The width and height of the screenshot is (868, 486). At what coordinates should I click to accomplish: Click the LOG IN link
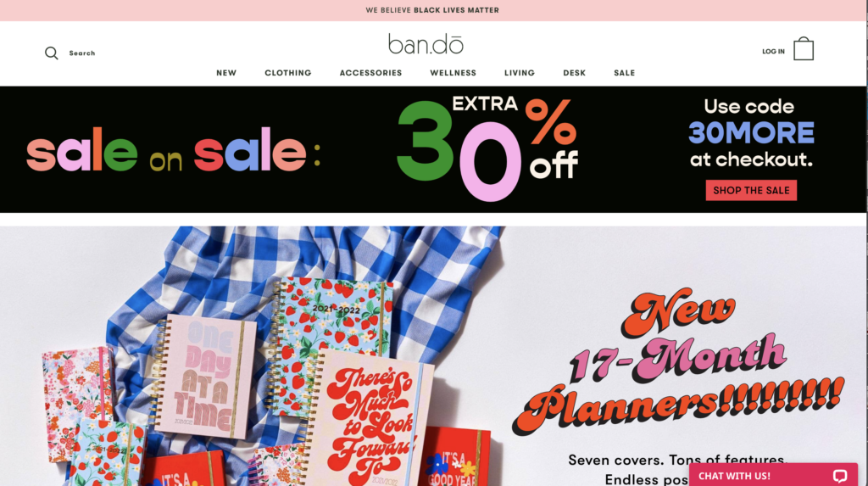773,51
